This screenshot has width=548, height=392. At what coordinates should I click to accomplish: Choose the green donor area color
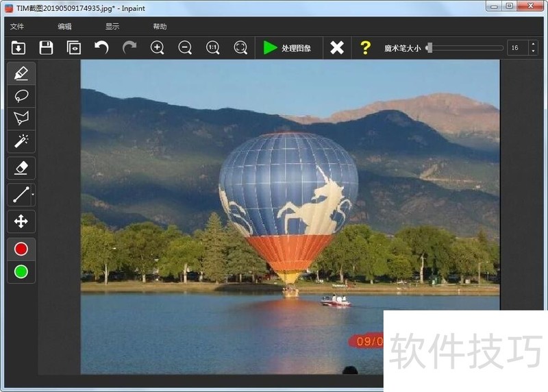click(21, 271)
